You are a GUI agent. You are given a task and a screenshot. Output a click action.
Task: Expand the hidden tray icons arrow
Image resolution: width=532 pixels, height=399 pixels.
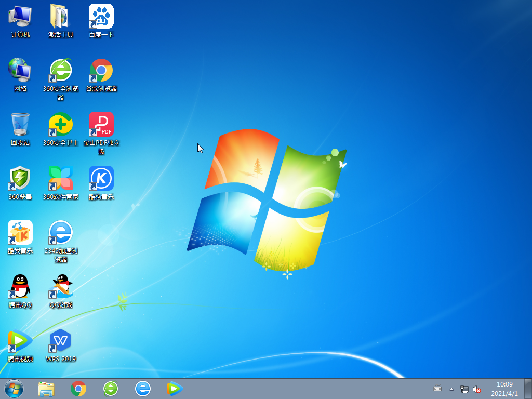point(451,389)
